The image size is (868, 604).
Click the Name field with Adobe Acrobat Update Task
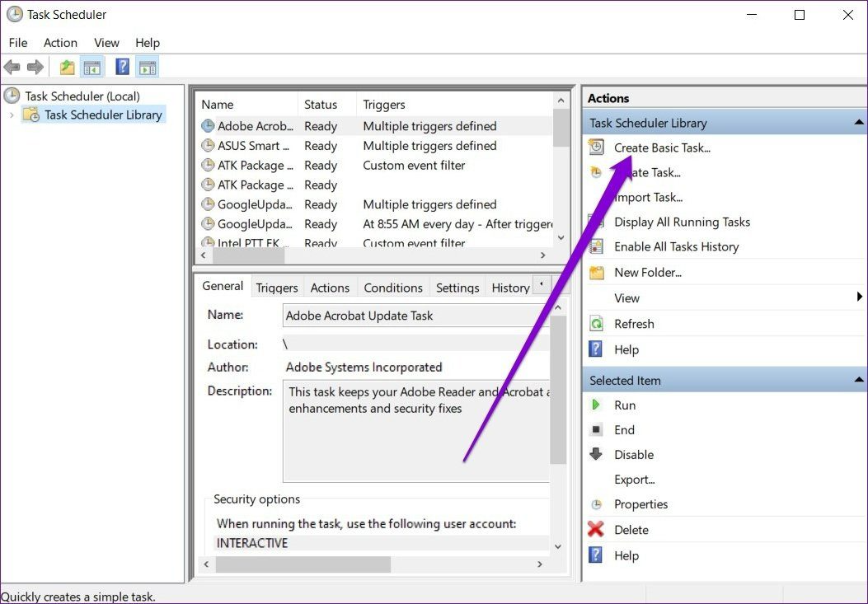click(416, 316)
